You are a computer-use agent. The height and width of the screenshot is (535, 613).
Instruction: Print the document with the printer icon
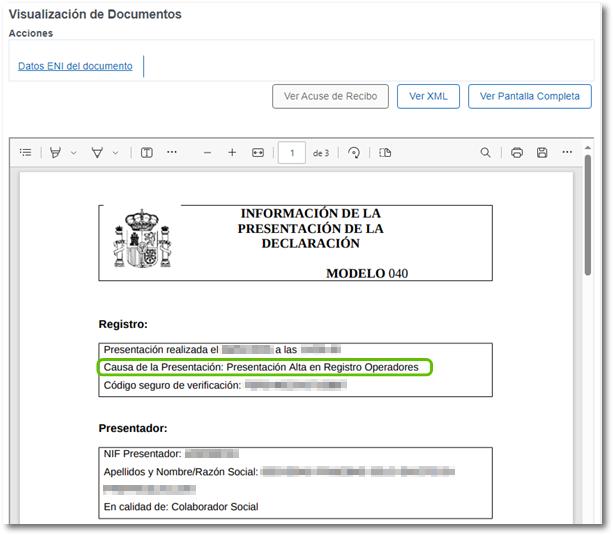click(x=517, y=153)
